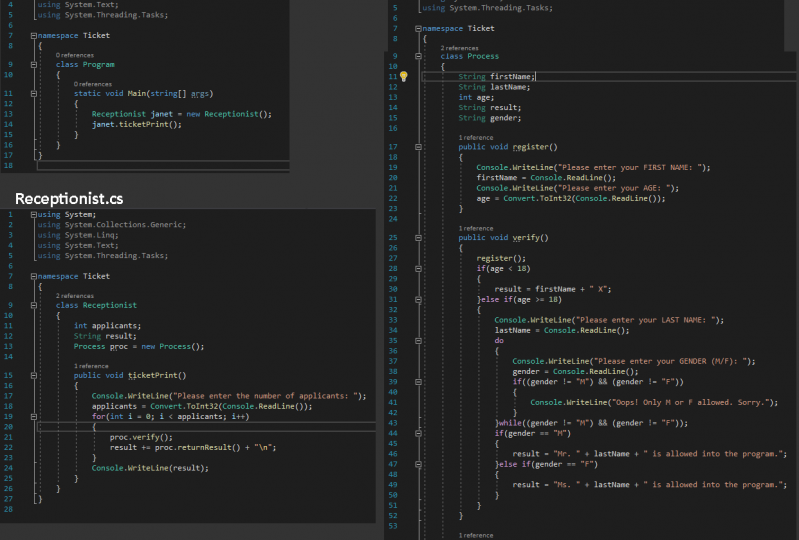Click the 'Please enter your GENDER (M/F)' line
799x540 pixels.
coord(634,361)
